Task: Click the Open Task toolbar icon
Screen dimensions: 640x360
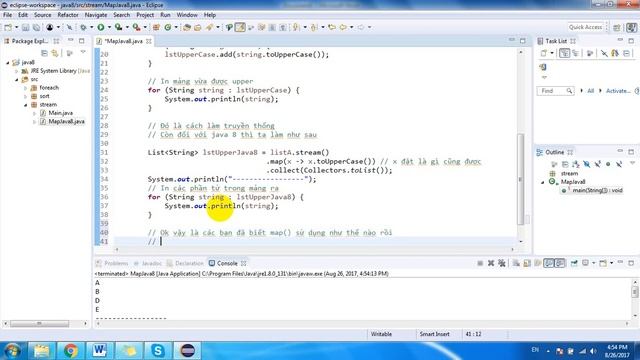Action: [198, 27]
